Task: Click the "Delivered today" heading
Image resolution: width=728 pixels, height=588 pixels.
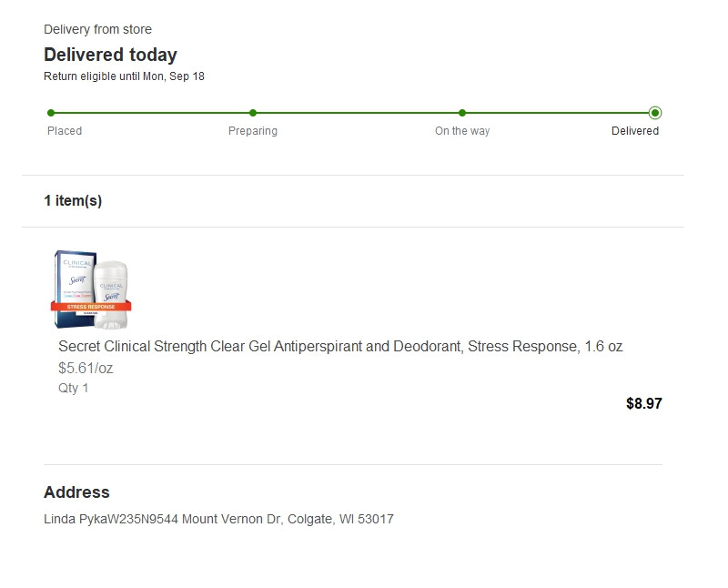Action: (x=110, y=55)
